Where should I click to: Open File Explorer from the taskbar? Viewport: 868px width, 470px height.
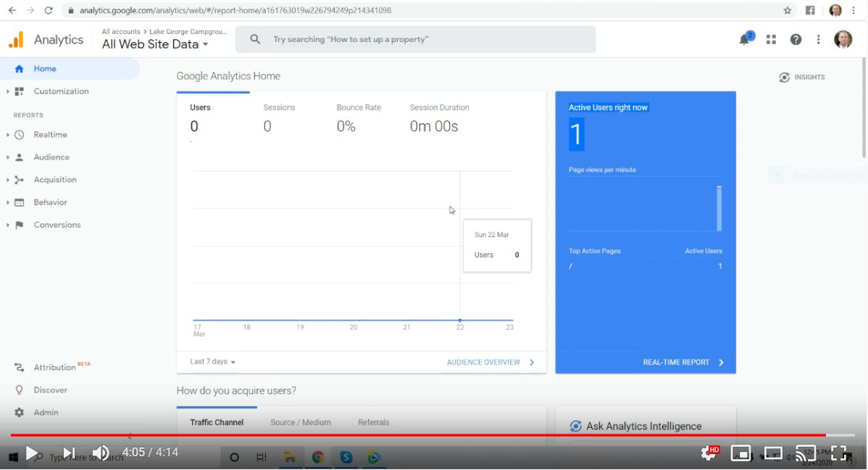pyautogui.click(x=290, y=457)
